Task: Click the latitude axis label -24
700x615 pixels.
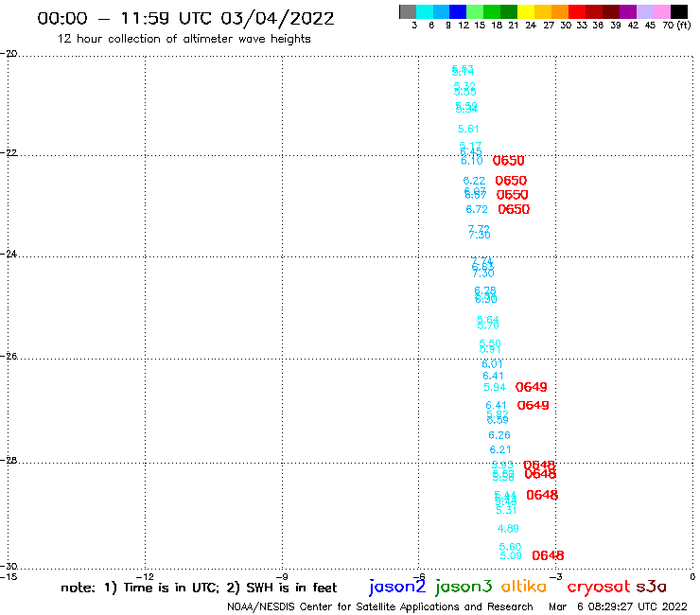Action: (x=9, y=255)
